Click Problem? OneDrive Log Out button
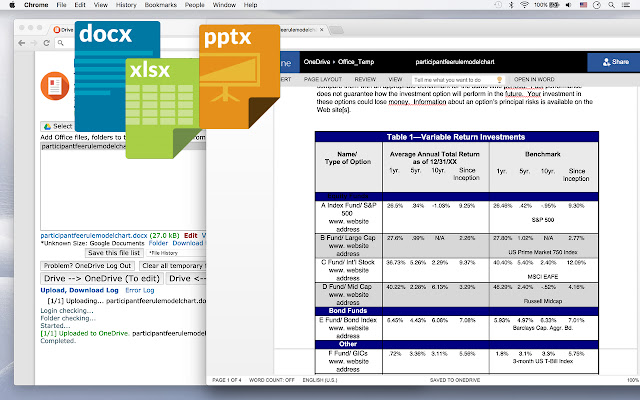640x400 pixels. pos(87,266)
